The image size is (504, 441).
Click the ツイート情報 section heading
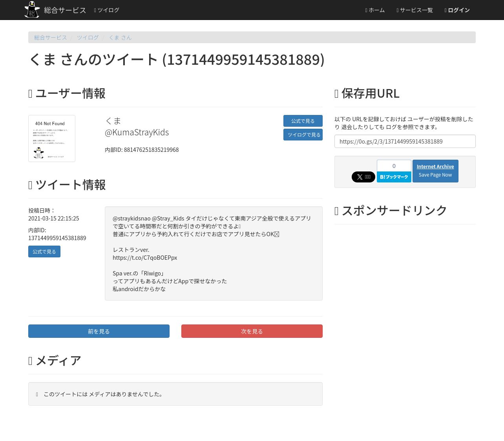(67, 185)
